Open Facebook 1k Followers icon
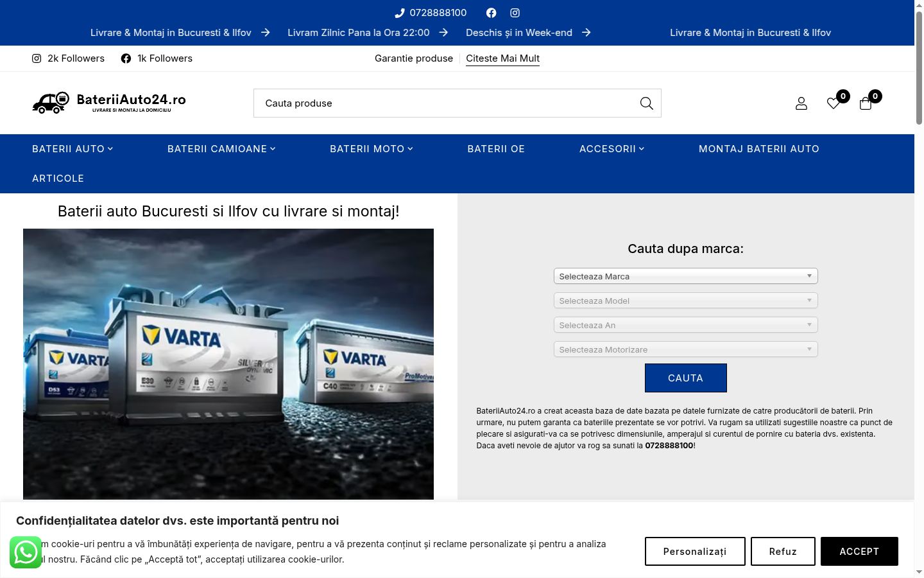Screen dimensions: 924x578 pos(126,58)
